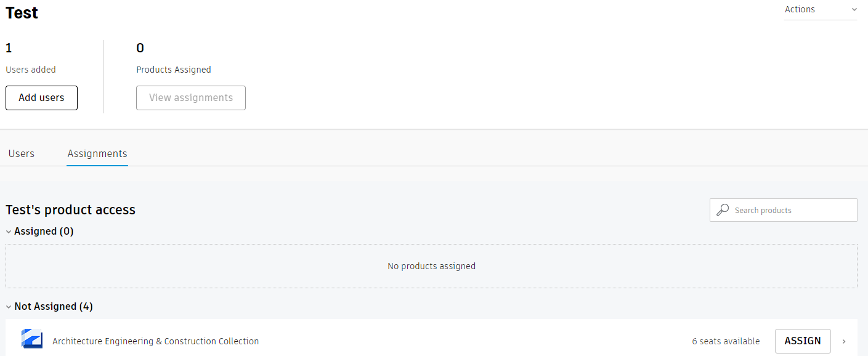Click the Not Assigned (4) section label
Image resolution: width=868 pixels, height=356 pixels.
(x=54, y=307)
